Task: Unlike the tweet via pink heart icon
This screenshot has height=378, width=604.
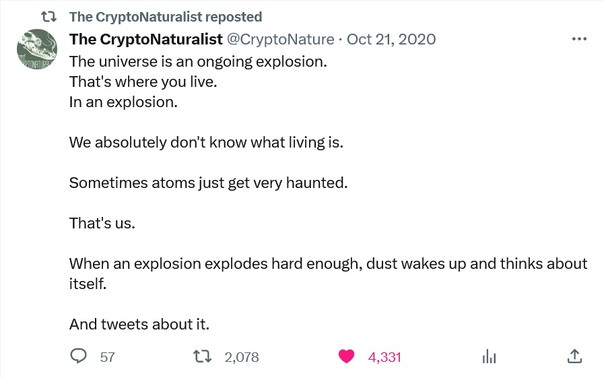Action: (346, 356)
